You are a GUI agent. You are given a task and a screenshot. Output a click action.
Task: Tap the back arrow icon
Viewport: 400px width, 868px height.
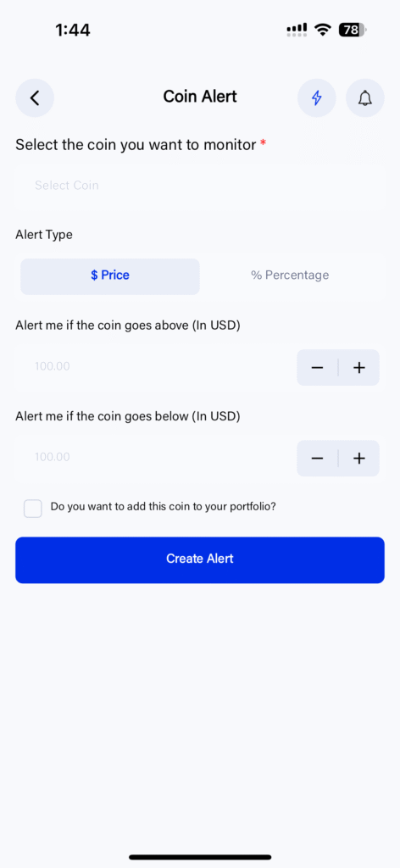pos(34,98)
